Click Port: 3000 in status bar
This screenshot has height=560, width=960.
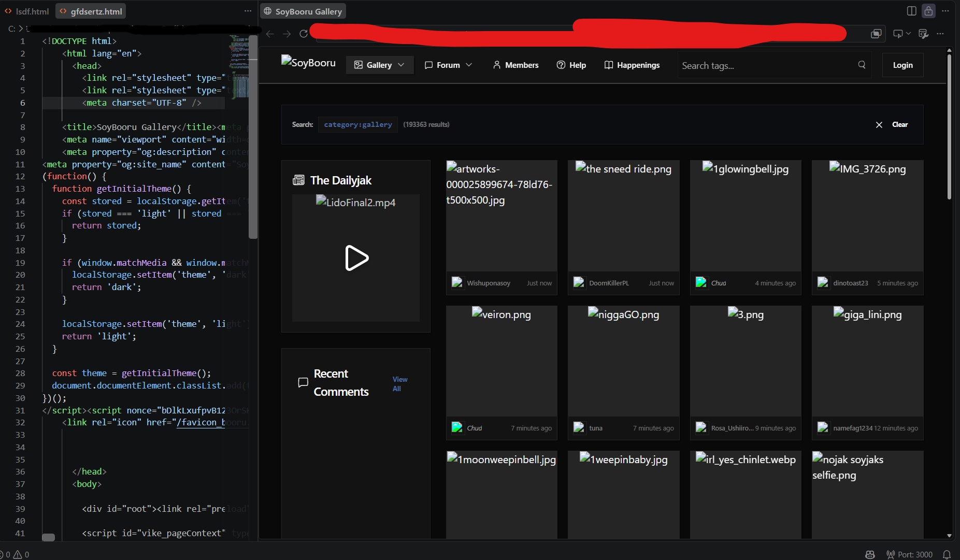[x=910, y=554]
